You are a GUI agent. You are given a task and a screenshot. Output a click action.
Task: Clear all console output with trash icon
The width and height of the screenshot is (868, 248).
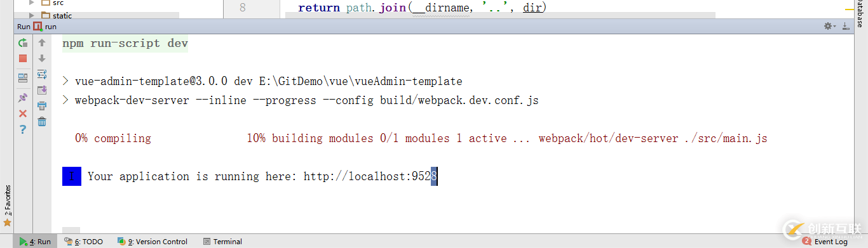click(42, 122)
